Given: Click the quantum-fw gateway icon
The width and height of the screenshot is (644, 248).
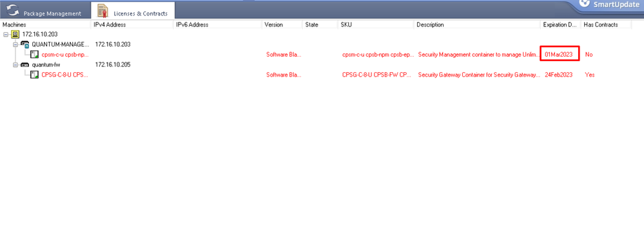Looking at the screenshot, I should point(24,64).
